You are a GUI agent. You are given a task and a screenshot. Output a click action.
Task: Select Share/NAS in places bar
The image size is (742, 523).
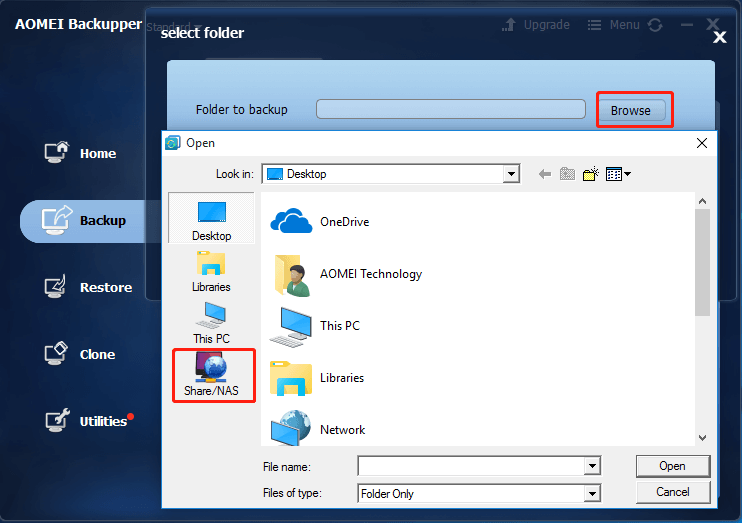point(212,375)
